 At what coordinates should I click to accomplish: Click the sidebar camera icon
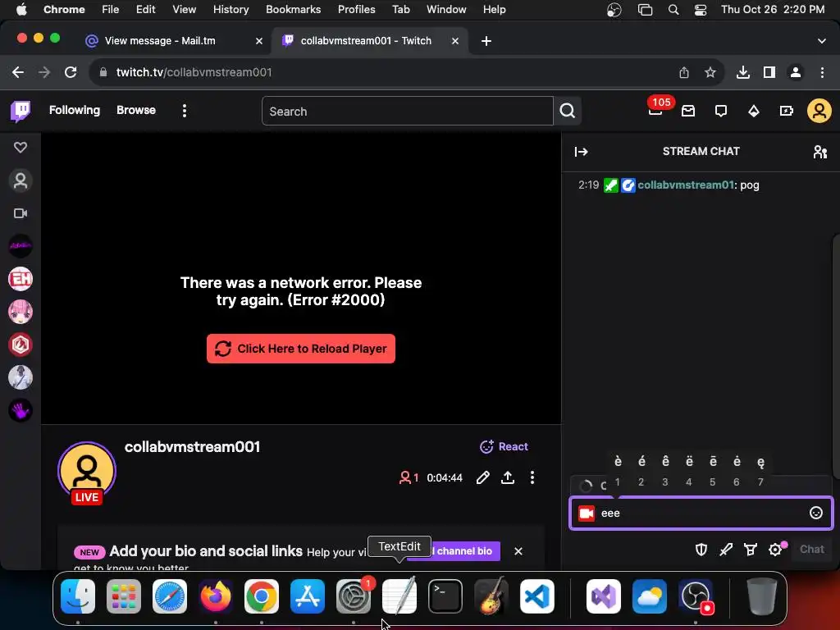click(x=21, y=213)
